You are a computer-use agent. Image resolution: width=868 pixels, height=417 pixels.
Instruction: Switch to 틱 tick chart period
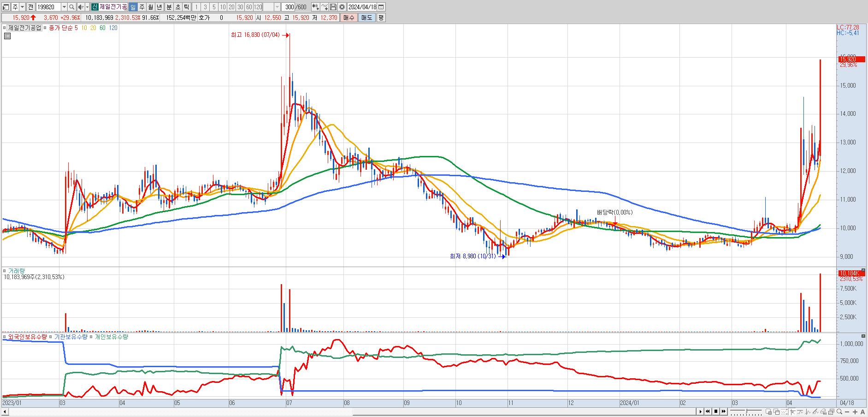click(x=186, y=7)
